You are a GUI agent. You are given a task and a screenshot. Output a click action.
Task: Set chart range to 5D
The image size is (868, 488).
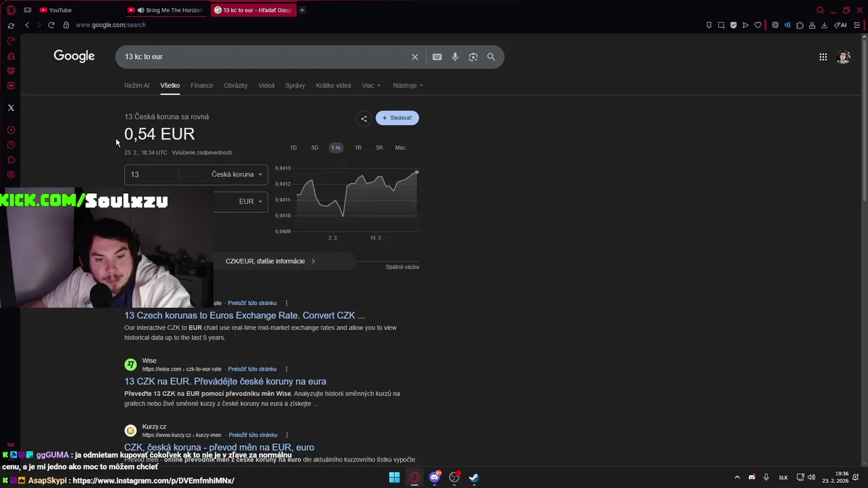[x=315, y=148]
